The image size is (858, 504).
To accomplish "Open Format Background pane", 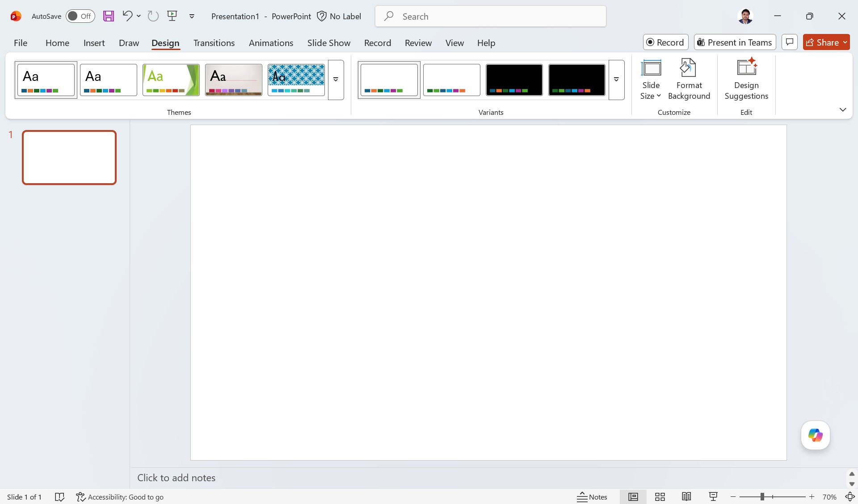I will point(689,80).
